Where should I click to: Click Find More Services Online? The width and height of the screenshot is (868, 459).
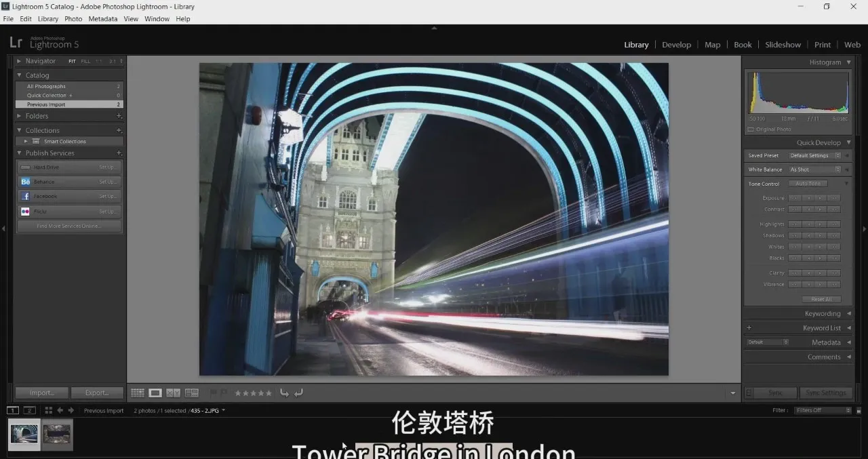click(69, 226)
